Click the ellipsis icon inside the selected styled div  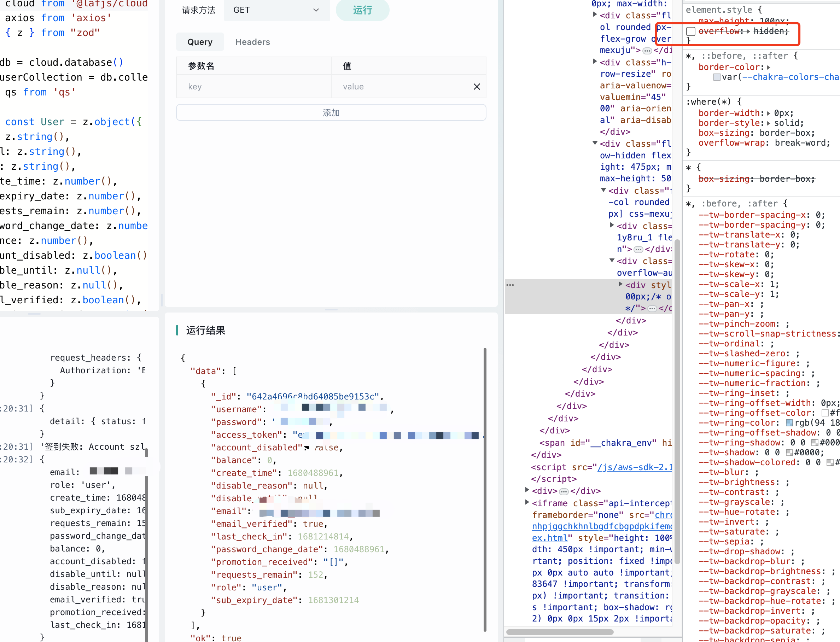pos(653,309)
